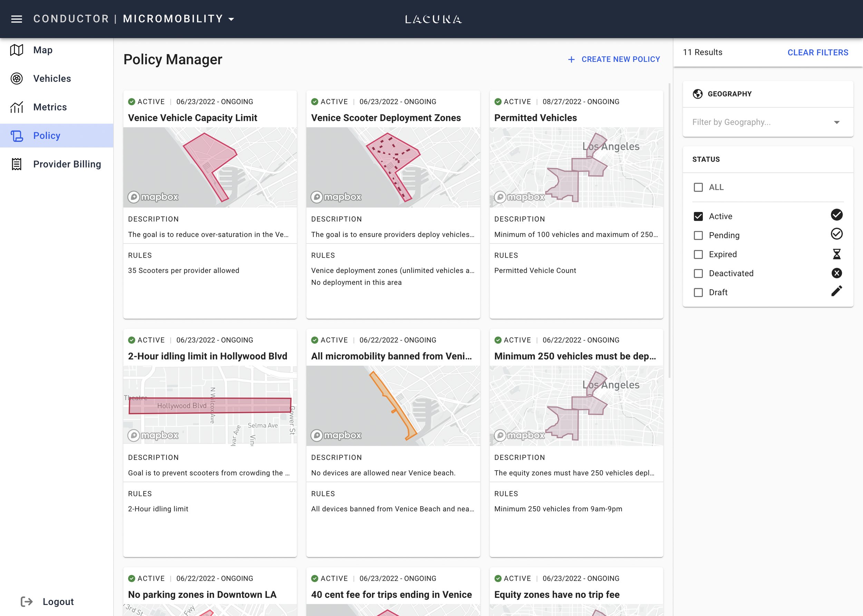Screen dimensions: 863x616
Task: Check the ALL status checkbox
Action: 698,187
